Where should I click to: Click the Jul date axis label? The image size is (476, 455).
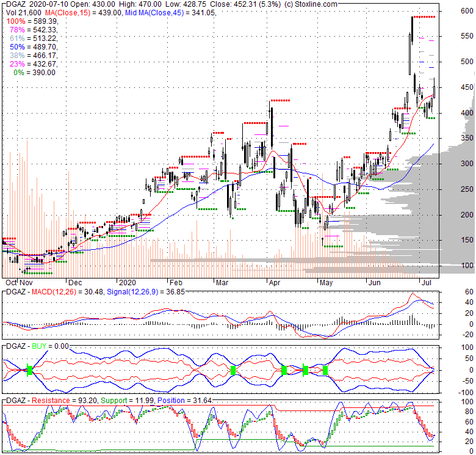[427, 283]
